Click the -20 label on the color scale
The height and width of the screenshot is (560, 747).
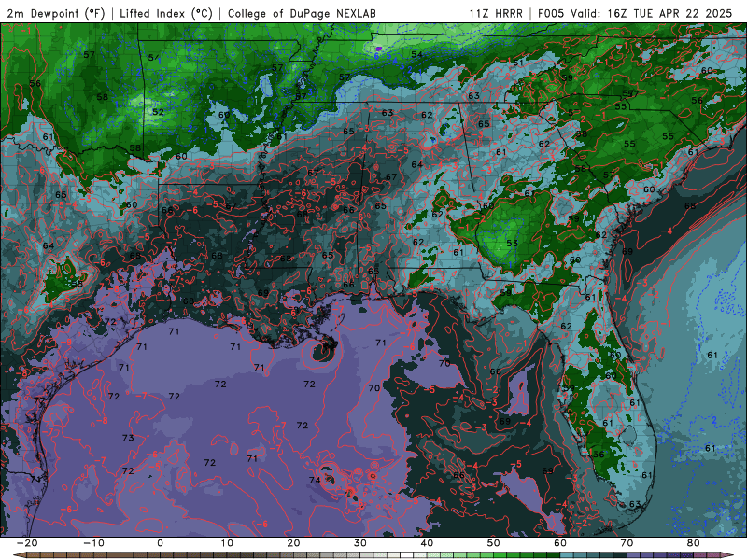pyautogui.click(x=27, y=543)
